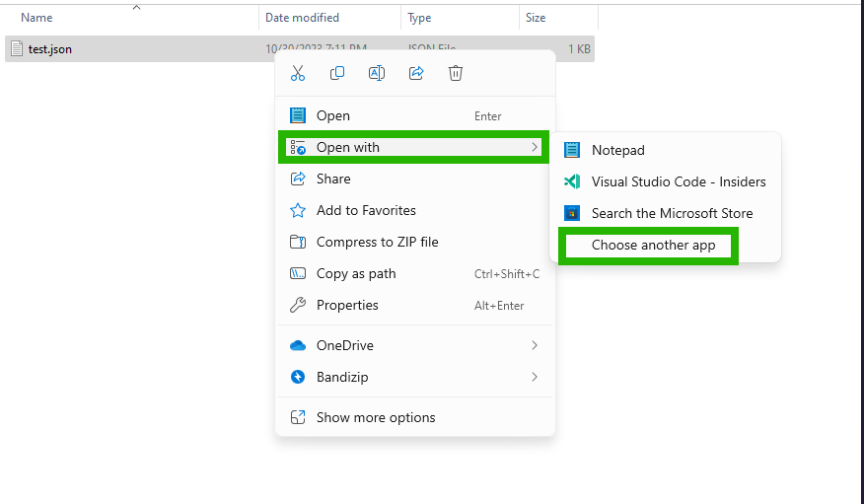Expand the OneDrive submenu chevron

point(534,345)
